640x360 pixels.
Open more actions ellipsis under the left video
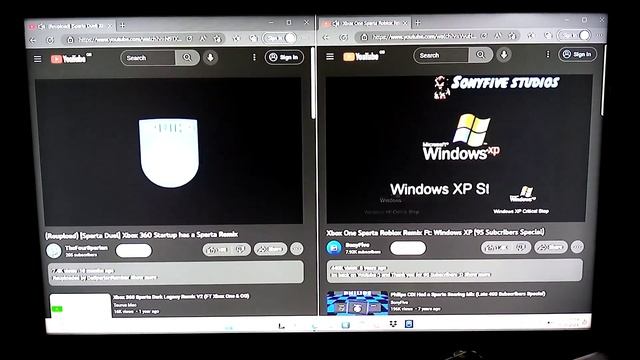point(297,248)
